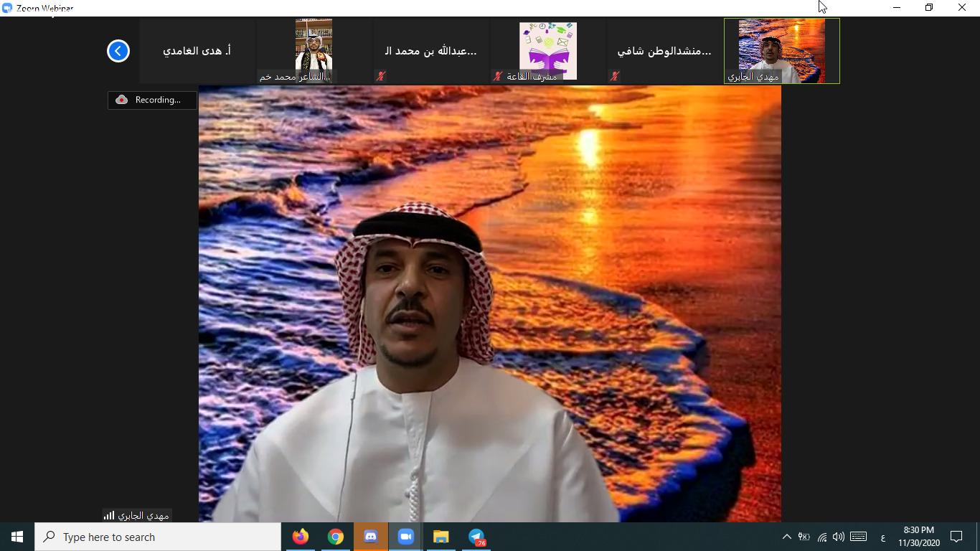Click the network Wi-Fi icon in system tray
This screenshot has width=980, height=551.
(x=821, y=537)
